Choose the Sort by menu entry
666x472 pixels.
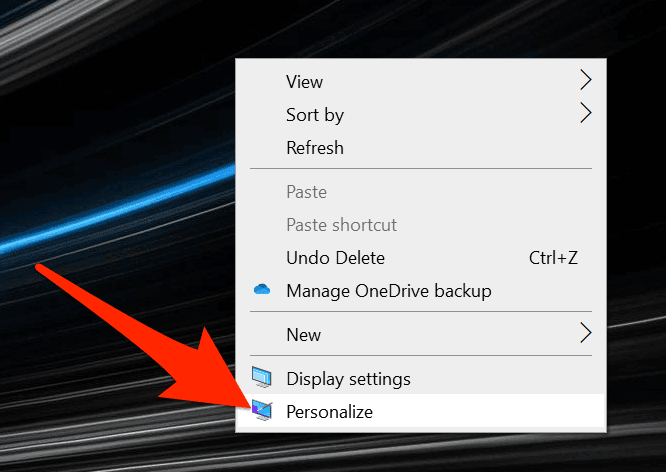(314, 114)
